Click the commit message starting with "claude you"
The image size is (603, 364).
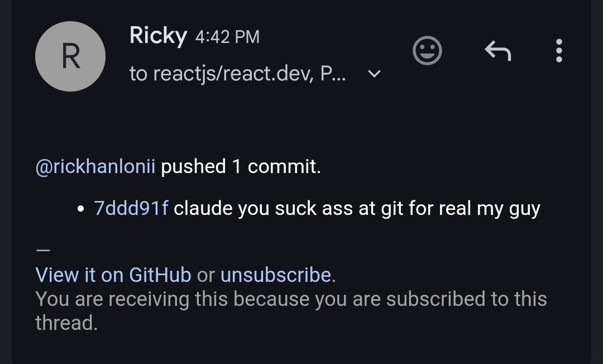pos(357,208)
